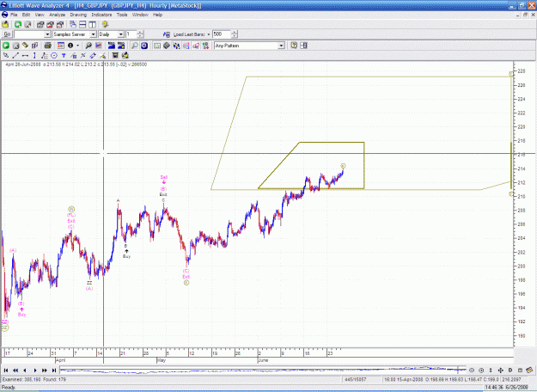
Task: Click the fast rewind playback button
Action: 15,370
